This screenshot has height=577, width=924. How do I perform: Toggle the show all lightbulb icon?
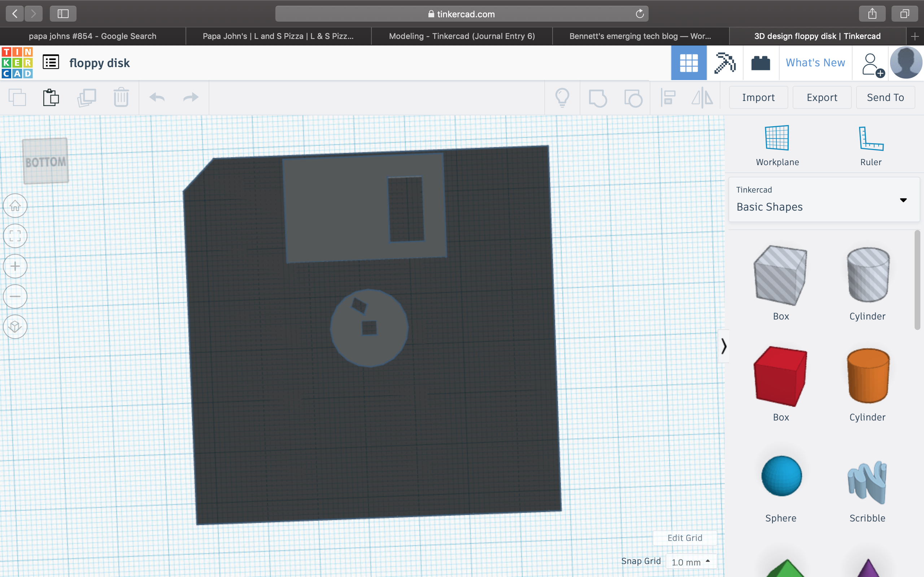pyautogui.click(x=562, y=97)
